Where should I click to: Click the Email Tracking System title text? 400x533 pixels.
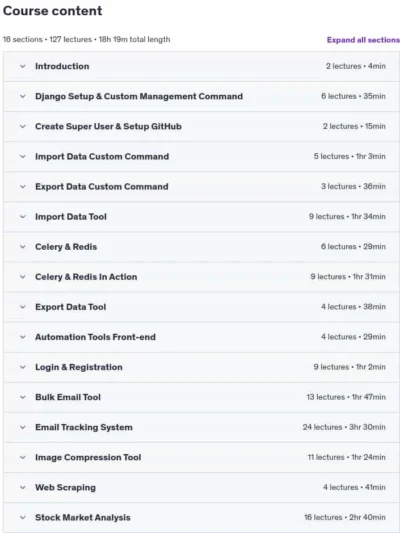pos(84,427)
